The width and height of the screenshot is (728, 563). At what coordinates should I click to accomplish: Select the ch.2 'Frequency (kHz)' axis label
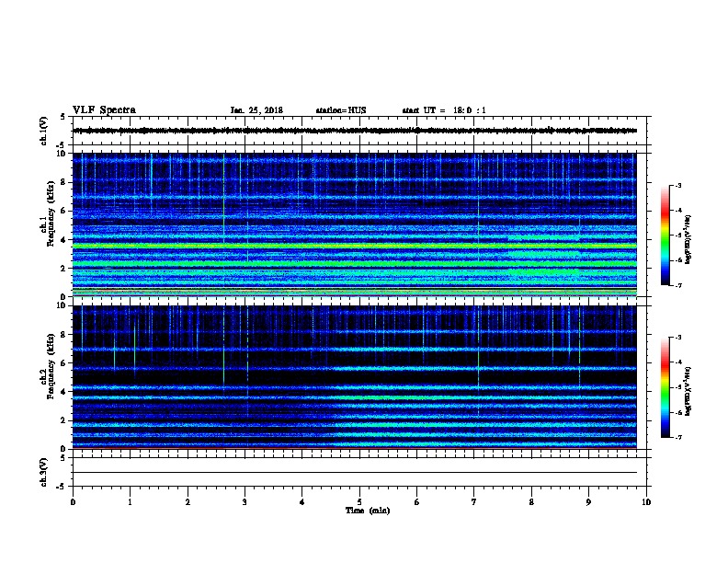point(51,366)
